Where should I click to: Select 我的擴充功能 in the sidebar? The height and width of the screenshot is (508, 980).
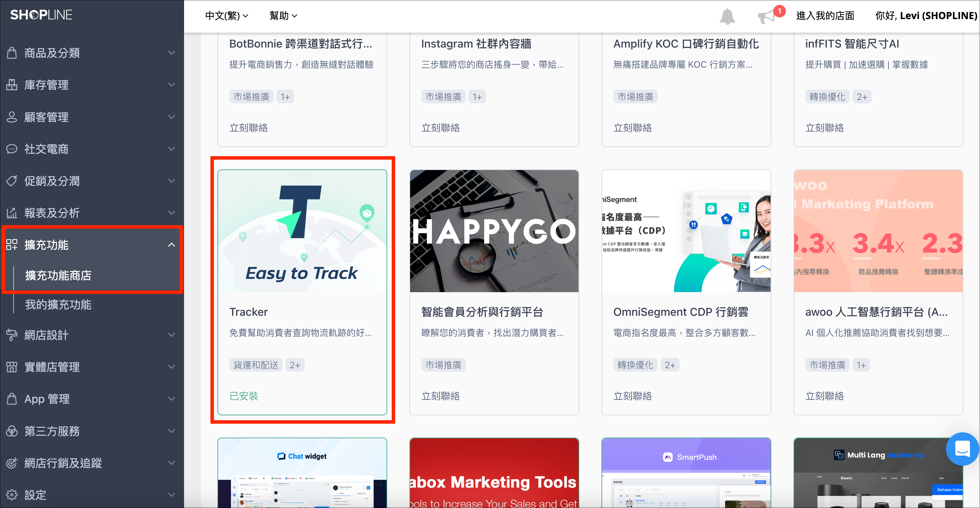coord(58,305)
